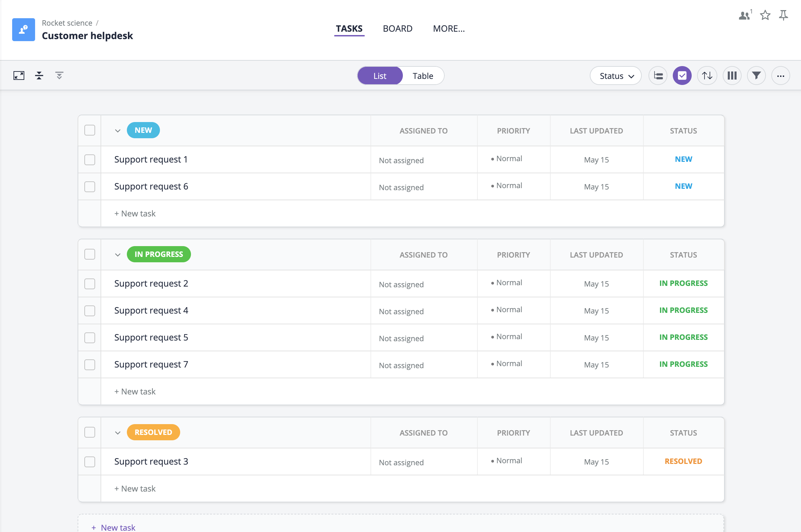This screenshot has height=532, width=801.
Task: Click May 15 date of Support request 4
Action: click(x=596, y=311)
